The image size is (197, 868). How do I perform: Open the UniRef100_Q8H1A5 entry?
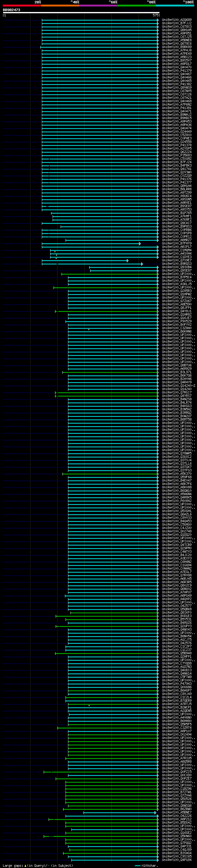pyautogui.click(x=177, y=30)
